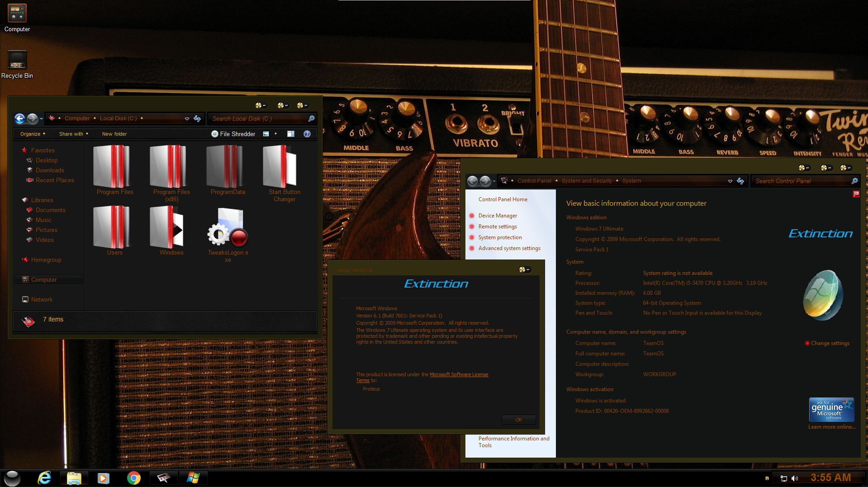Click the Control Panel breadcrumb in System window

point(534,181)
